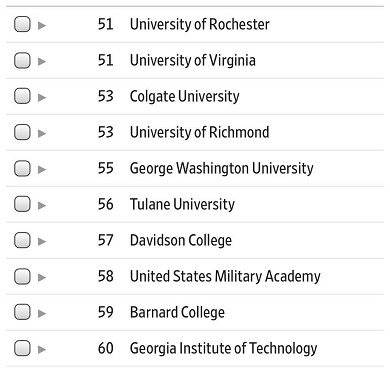
Task: Expand the Georgia Institute of Technology row
Action: [x=42, y=349]
